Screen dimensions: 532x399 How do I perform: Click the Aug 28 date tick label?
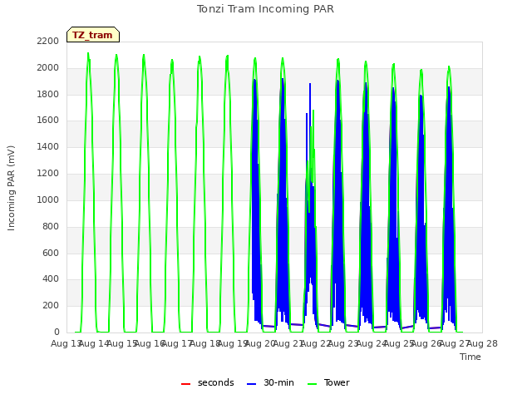point(482,343)
